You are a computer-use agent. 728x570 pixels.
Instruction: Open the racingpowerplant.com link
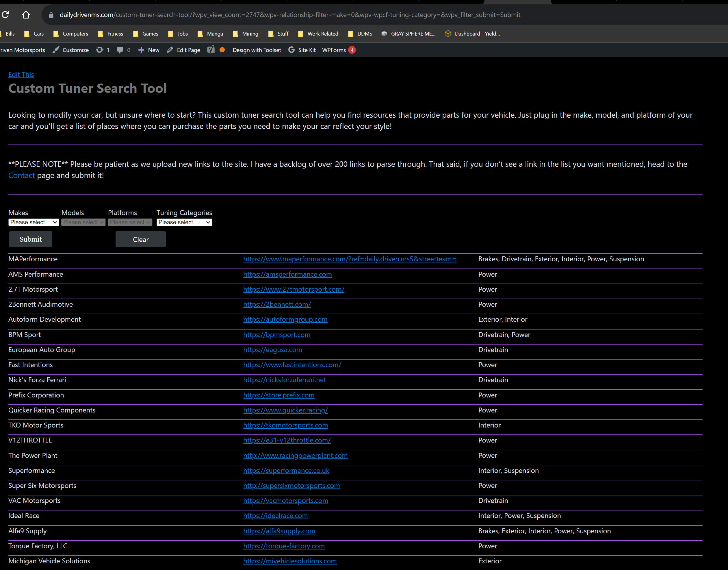[x=296, y=456]
